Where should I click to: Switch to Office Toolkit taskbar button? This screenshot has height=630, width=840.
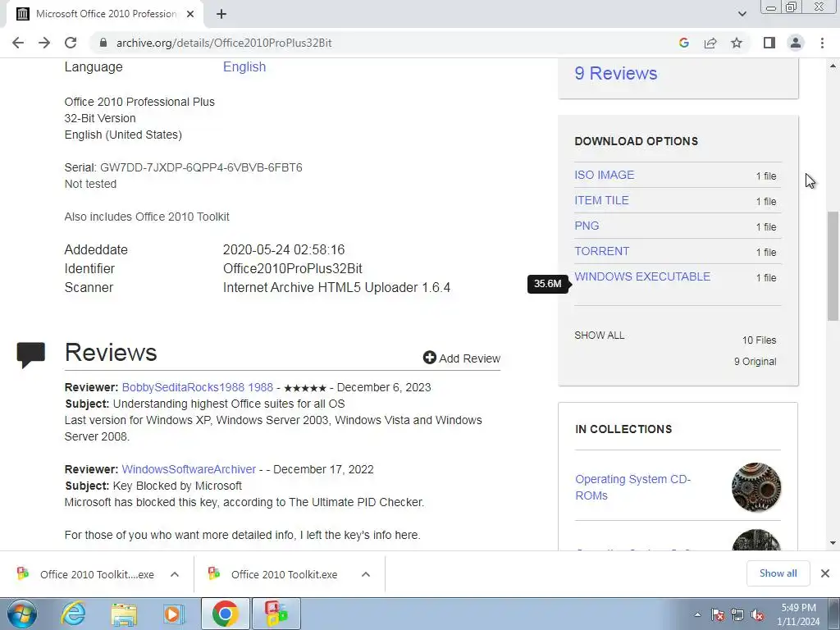[276, 614]
